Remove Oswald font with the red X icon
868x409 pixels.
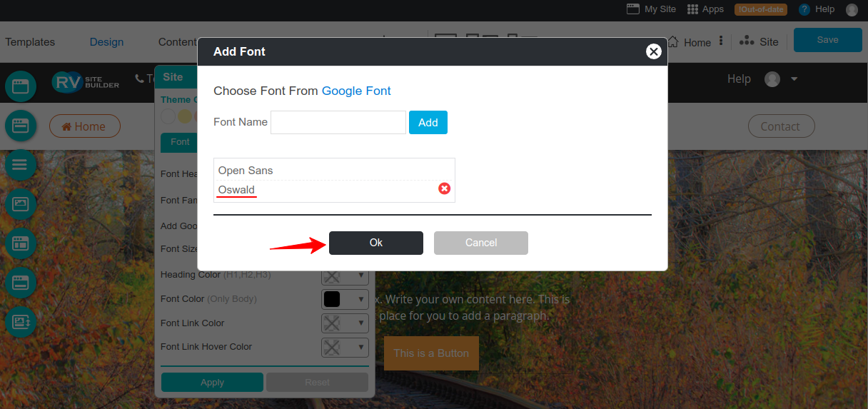pyautogui.click(x=444, y=188)
